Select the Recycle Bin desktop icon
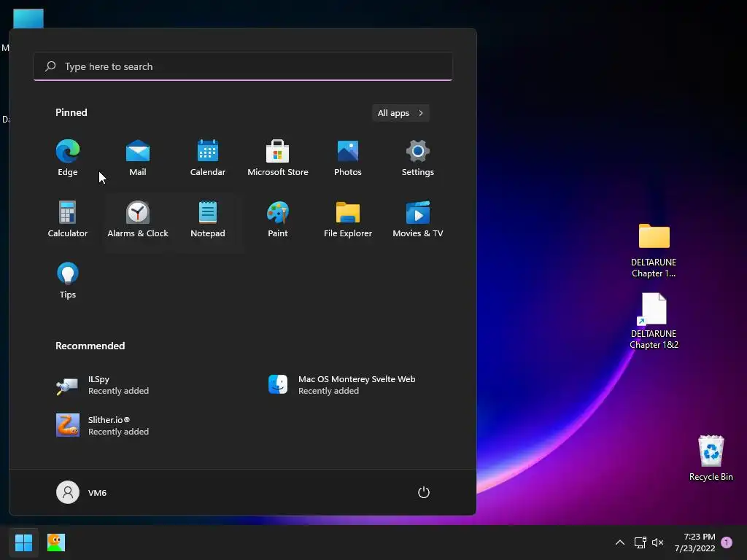Image resolution: width=747 pixels, height=560 pixels. click(x=711, y=458)
